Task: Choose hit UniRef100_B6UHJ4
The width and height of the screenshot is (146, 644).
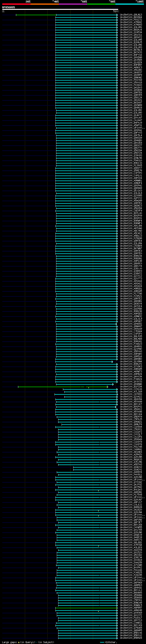Action: click(131, 30)
